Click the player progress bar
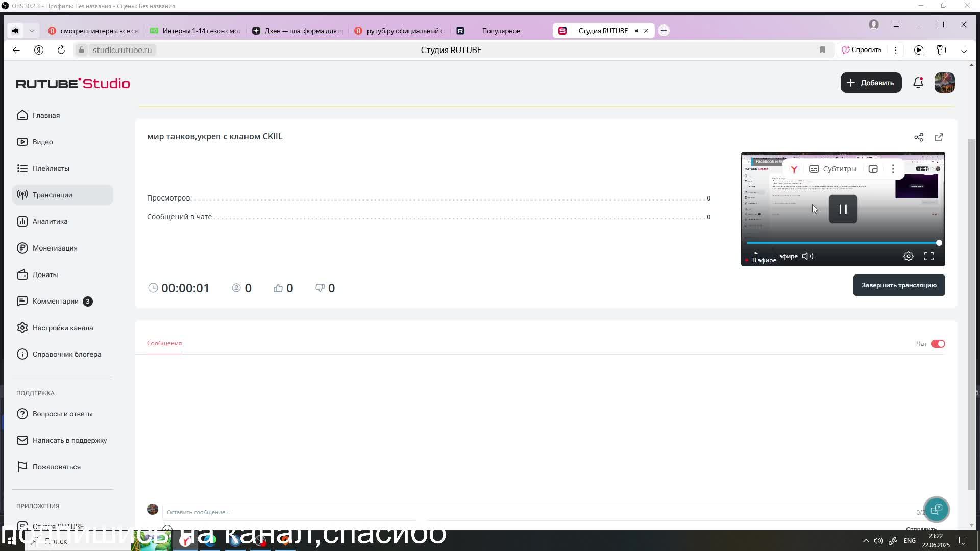Image resolution: width=980 pixels, height=551 pixels. click(843, 243)
